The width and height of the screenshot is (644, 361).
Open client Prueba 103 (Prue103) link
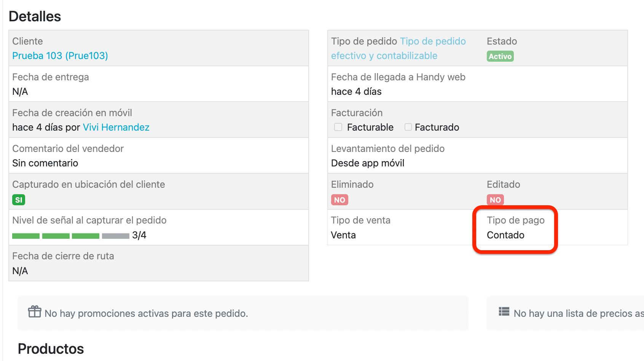coord(60,56)
